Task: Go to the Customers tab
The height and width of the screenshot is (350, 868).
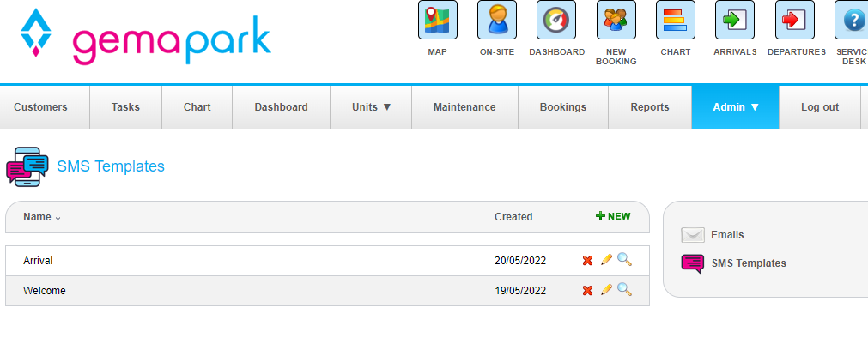Action: [x=40, y=107]
